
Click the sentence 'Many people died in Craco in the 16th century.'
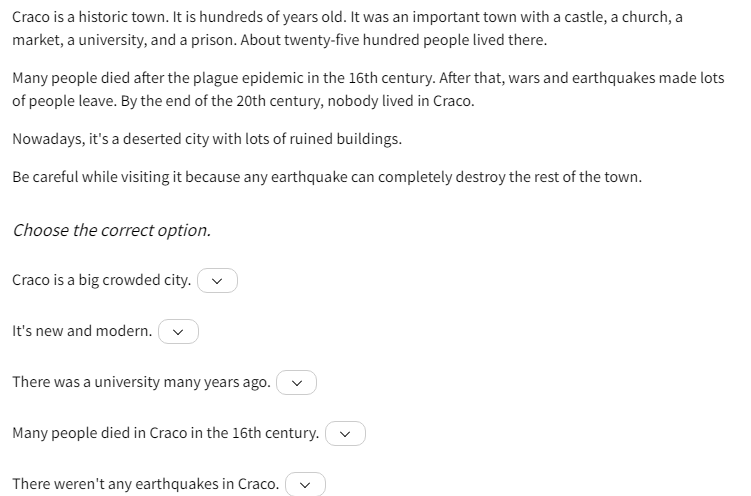[166, 433]
